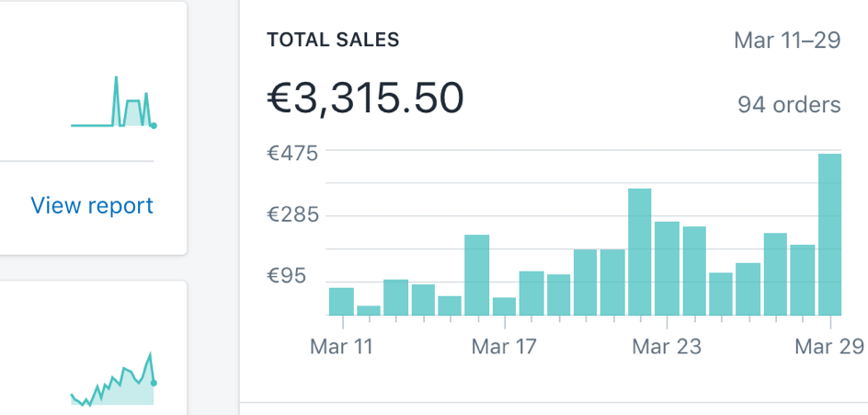The width and height of the screenshot is (868, 415).
Task: Click the Total Sales heading
Action: click(x=333, y=40)
